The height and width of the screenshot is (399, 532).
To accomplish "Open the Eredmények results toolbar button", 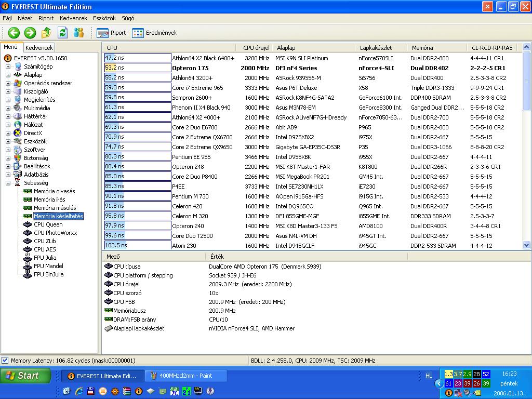I will pyautogui.click(x=155, y=33).
